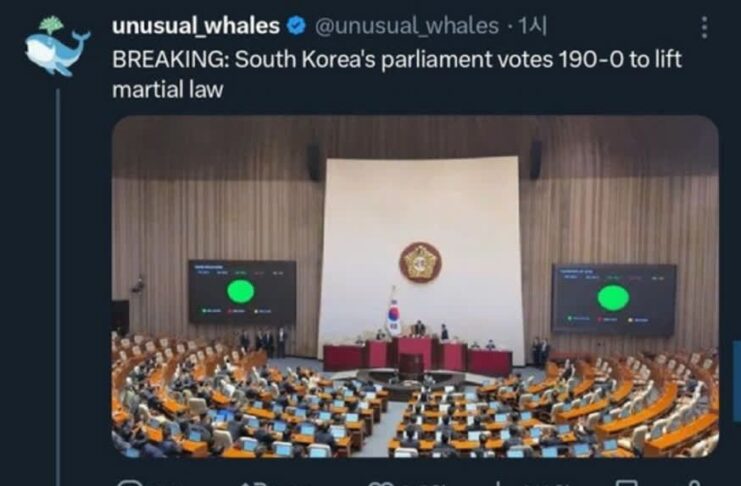The width and height of the screenshot is (741, 486).
Task: Click the blue scrollbar sliver at the screen edge
Action: [737, 381]
